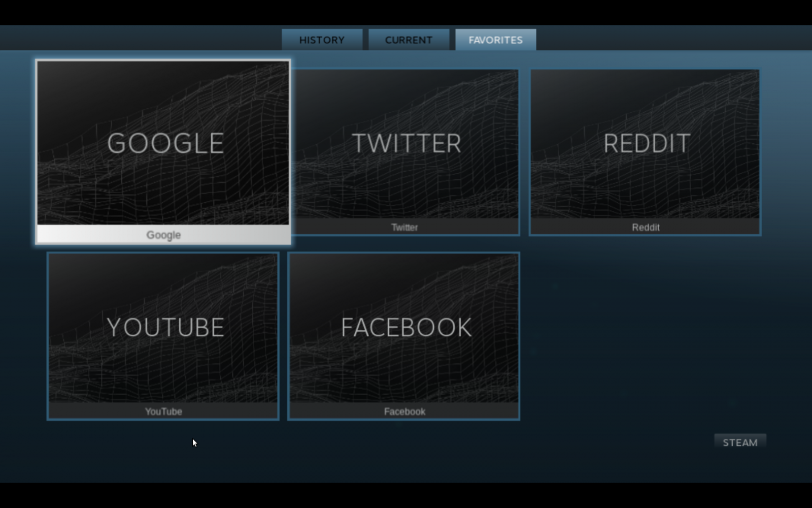Select the Favorites tab
812x508 pixels.
pyautogui.click(x=495, y=40)
